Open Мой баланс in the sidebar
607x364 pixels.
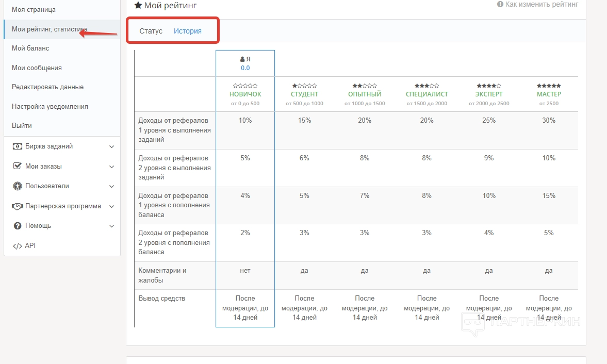30,48
